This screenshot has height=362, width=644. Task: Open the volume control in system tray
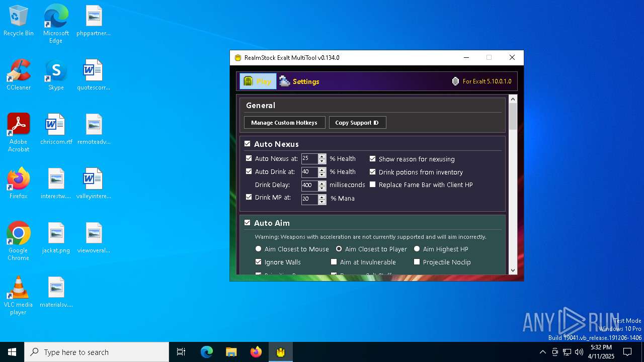(579, 352)
